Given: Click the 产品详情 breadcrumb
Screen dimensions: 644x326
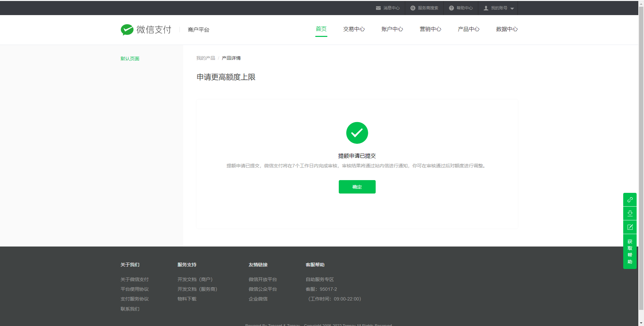Looking at the screenshot, I should pyautogui.click(x=231, y=58).
